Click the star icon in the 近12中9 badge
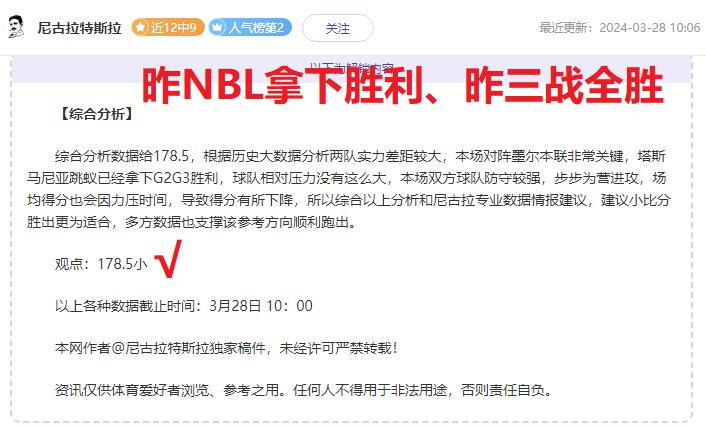The width and height of the screenshot is (706, 427). click(x=140, y=27)
